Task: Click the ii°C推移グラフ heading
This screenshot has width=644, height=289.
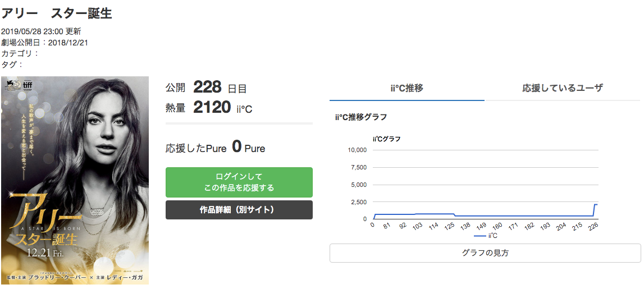Action: pos(361,117)
